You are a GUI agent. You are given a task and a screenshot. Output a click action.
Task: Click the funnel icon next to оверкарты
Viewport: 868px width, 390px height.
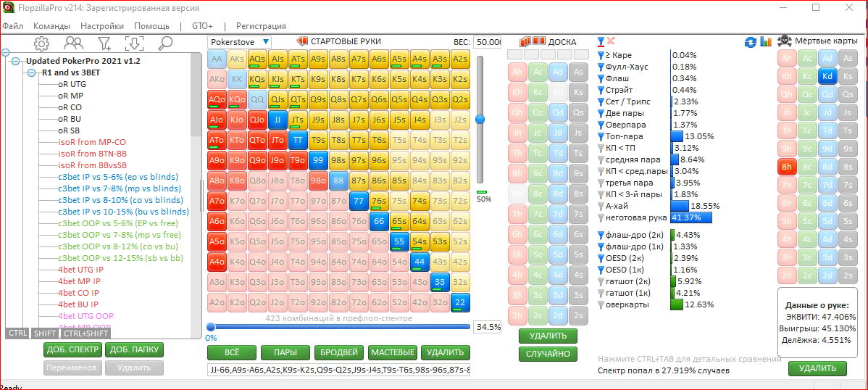[601, 304]
